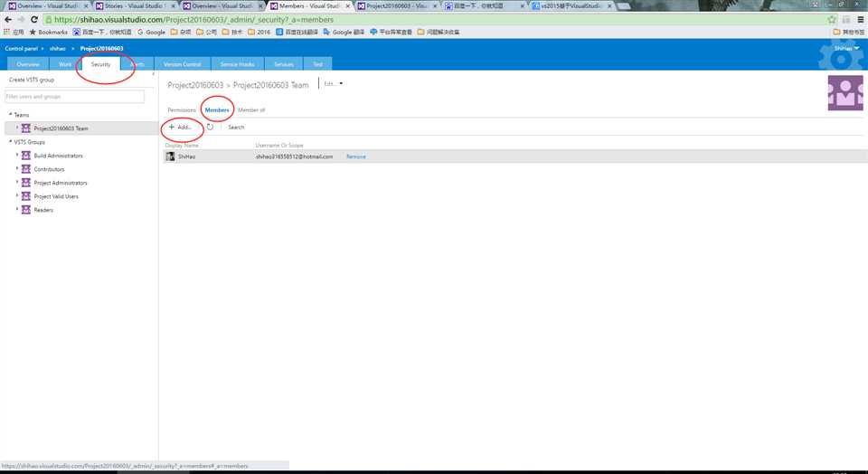Viewport: 868px width, 474px height.
Task: Click the Filter users and groups field
Action: (74, 97)
